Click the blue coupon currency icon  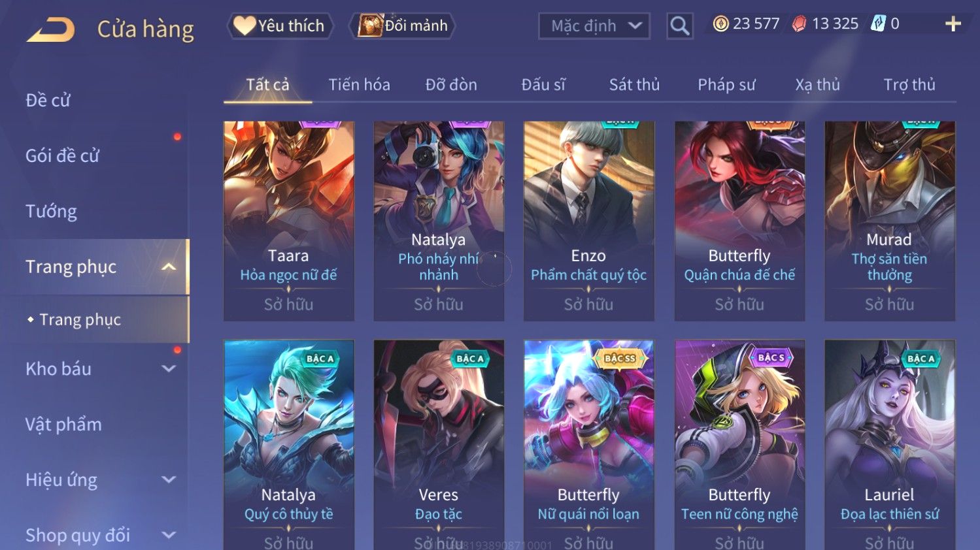[877, 24]
